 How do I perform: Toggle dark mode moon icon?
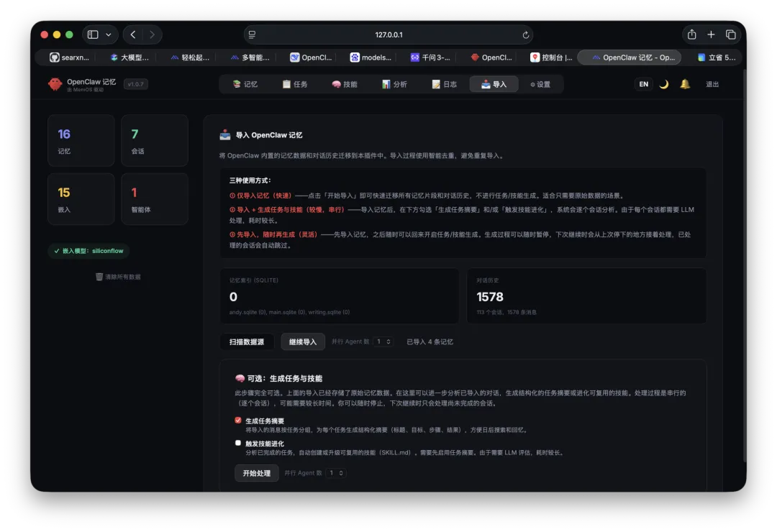tap(664, 84)
